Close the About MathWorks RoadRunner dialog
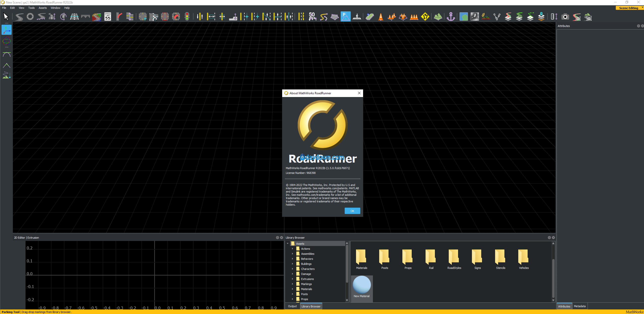The width and height of the screenshot is (644, 314). (x=359, y=93)
